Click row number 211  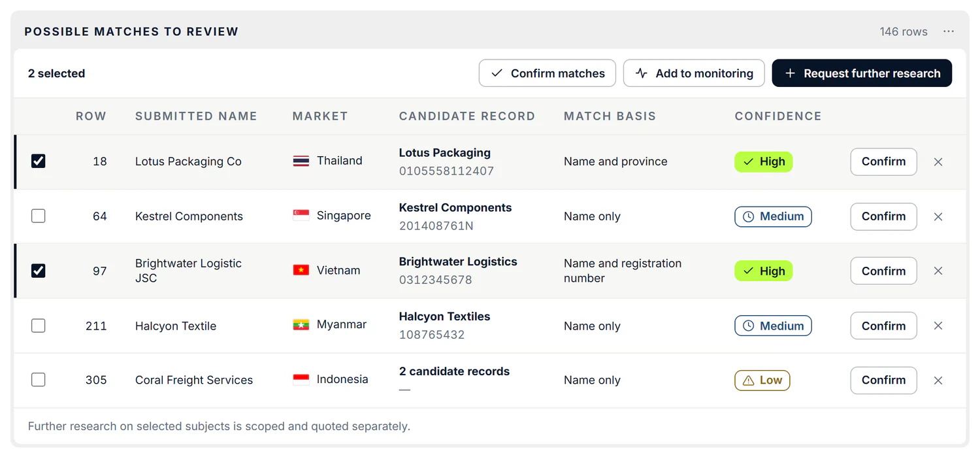pyautogui.click(x=96, y=326)
